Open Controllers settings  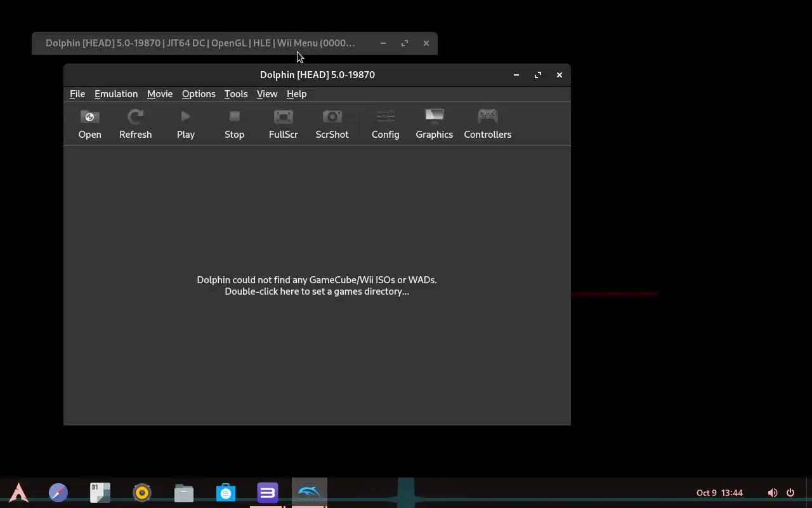(487, 124)
